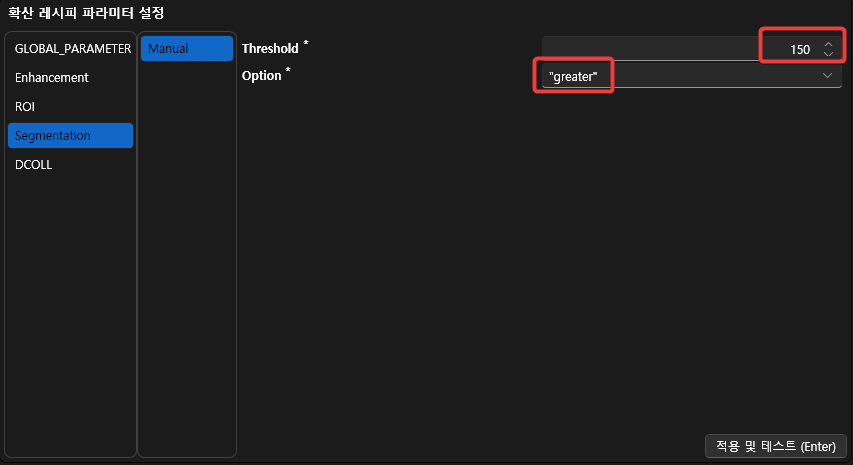Screen dimensions: 853x465
Task: Open the DCOLL category
Action: 34,165
